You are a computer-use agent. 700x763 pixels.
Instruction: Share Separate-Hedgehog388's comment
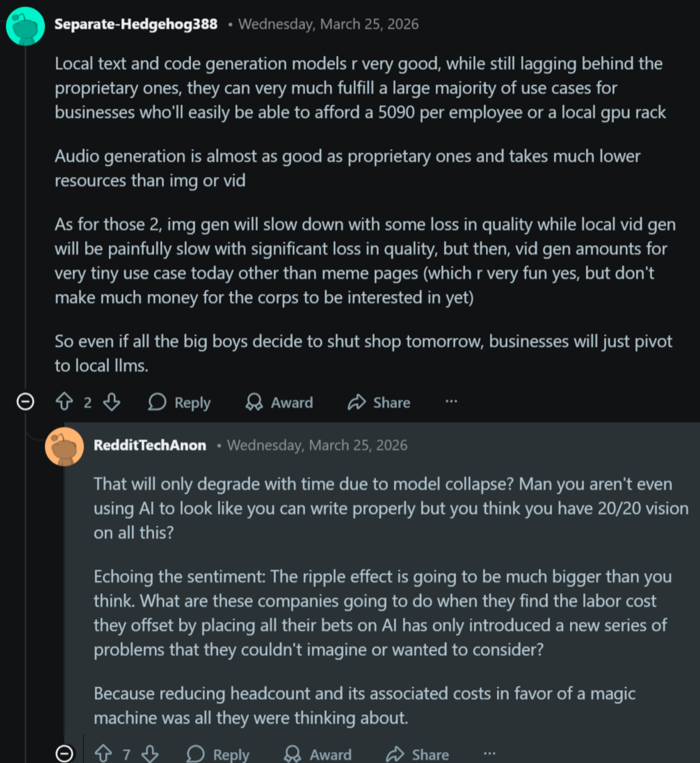[x=379, y=402]
